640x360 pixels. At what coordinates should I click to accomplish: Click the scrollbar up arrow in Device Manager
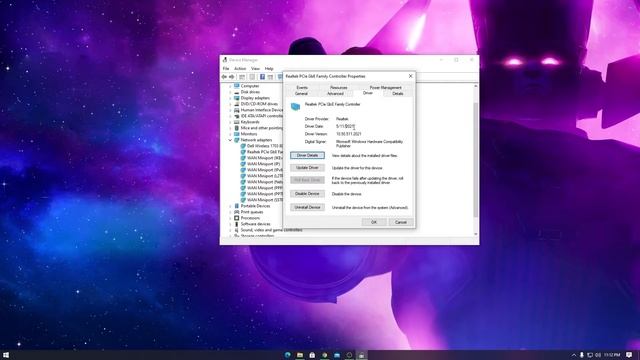pyautogui.click(x=476, y=86)
